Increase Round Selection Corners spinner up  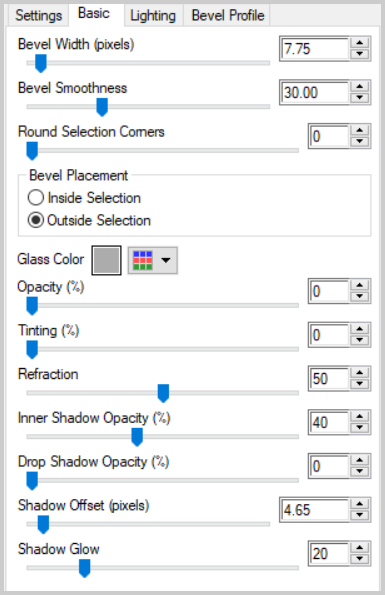359,131
